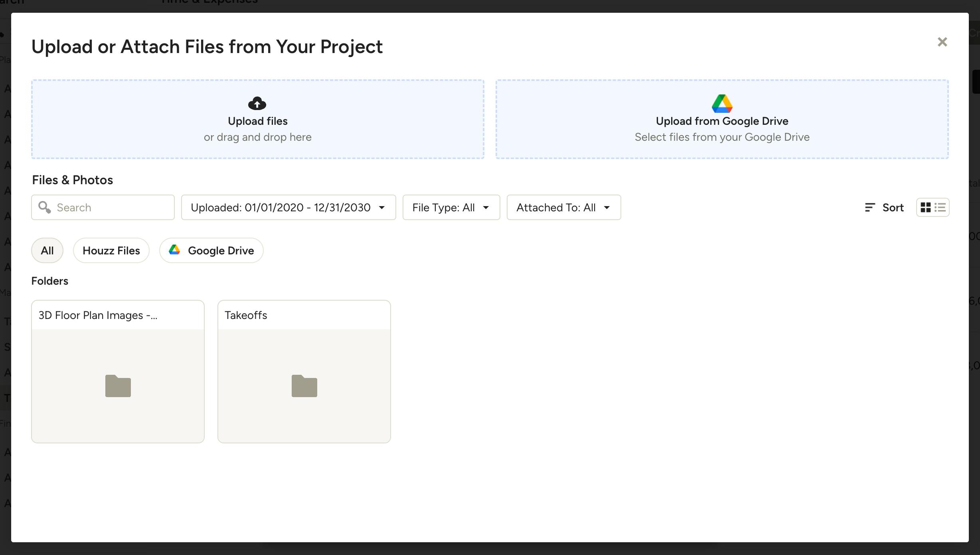The width and height of the screenshot is (980, 555).
Task: Open the 3D Floor Plan Images folder icon
Action: (x=118, y=386)
